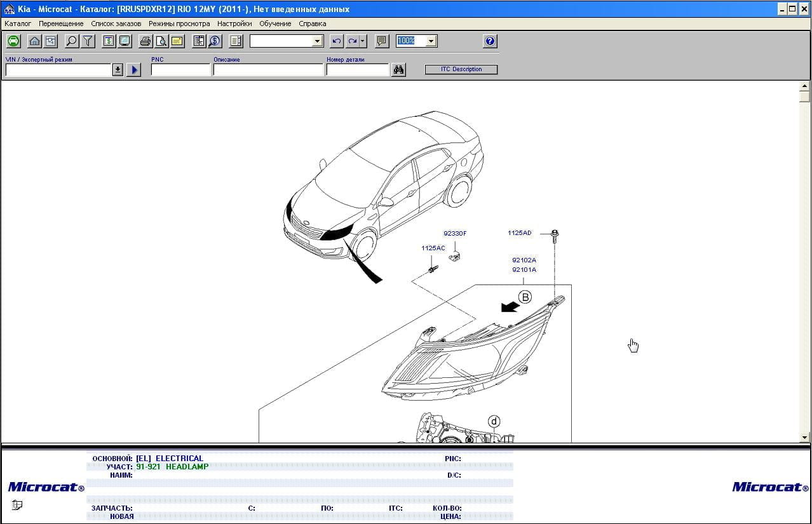Open the redo history dropdown arrow
Screen dimensions: 812x524
point(363,41)
